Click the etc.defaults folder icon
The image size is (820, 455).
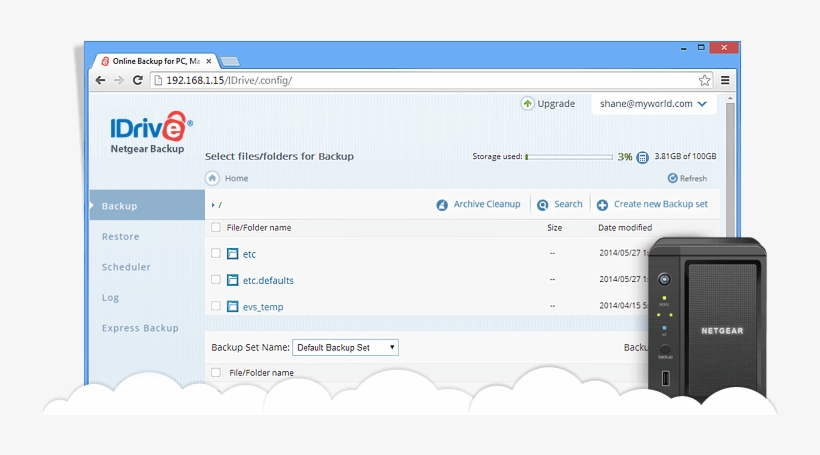point(233,280)
